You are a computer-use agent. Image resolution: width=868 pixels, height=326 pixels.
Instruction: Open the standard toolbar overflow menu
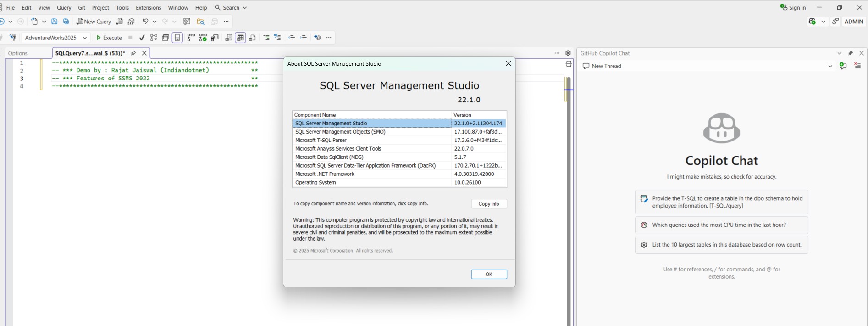(x=226, y=22)
